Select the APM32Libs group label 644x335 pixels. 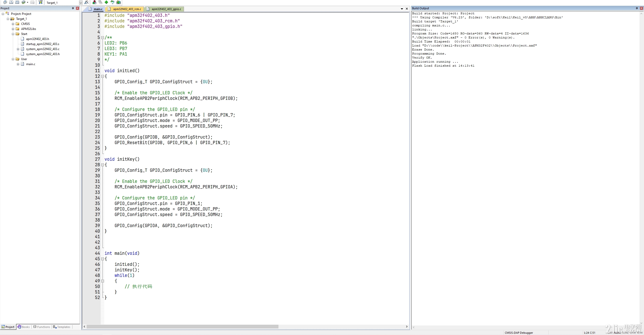28,29
